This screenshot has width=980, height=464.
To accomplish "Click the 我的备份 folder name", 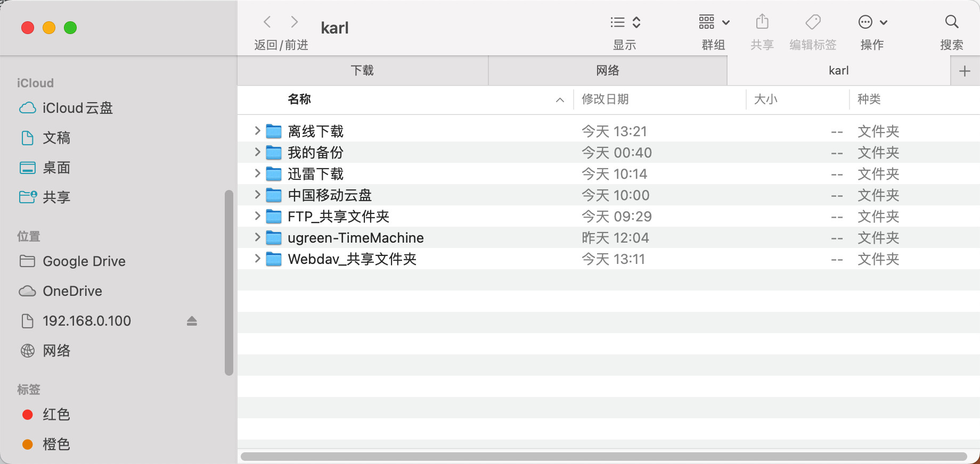I will (316, 153).
